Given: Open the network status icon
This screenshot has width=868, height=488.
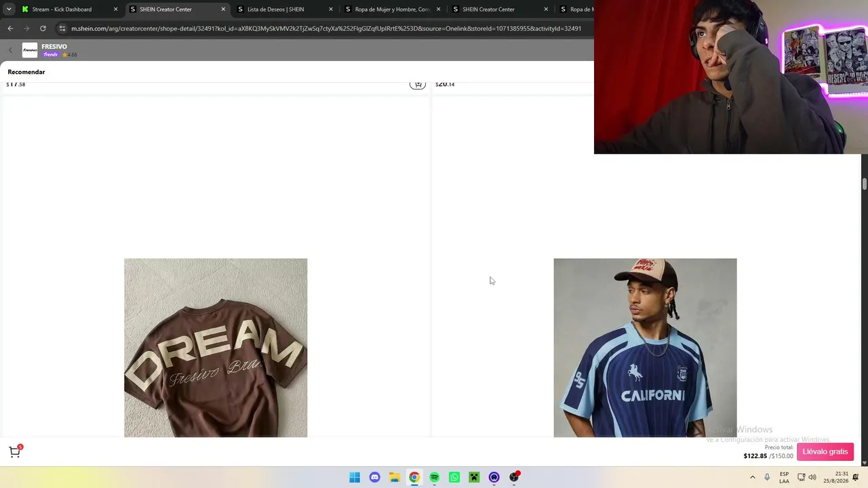Looking at the screenshot, I should click(x=801, y=477).
